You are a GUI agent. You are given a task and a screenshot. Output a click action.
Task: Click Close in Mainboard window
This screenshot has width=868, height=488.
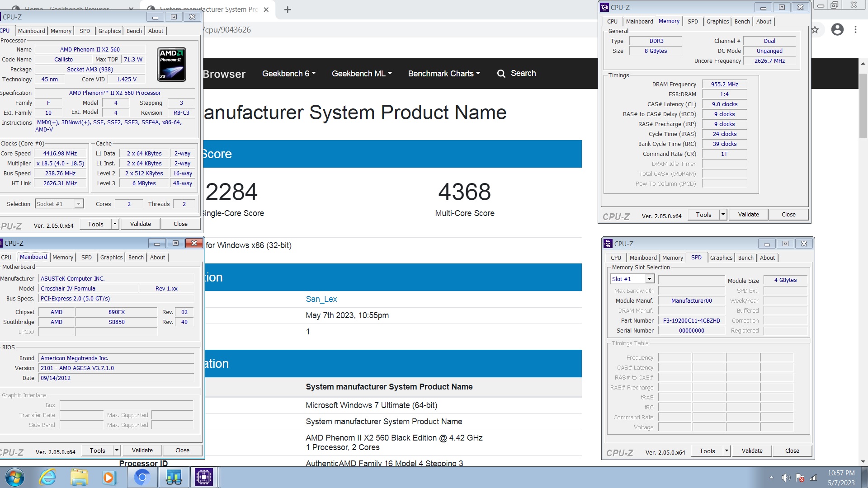[x=182, y=450]
